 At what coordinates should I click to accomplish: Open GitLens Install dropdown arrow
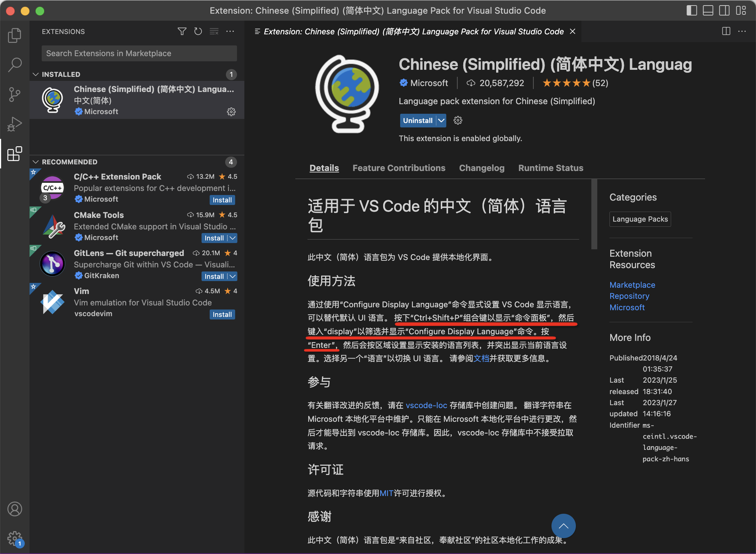(233, 276)
